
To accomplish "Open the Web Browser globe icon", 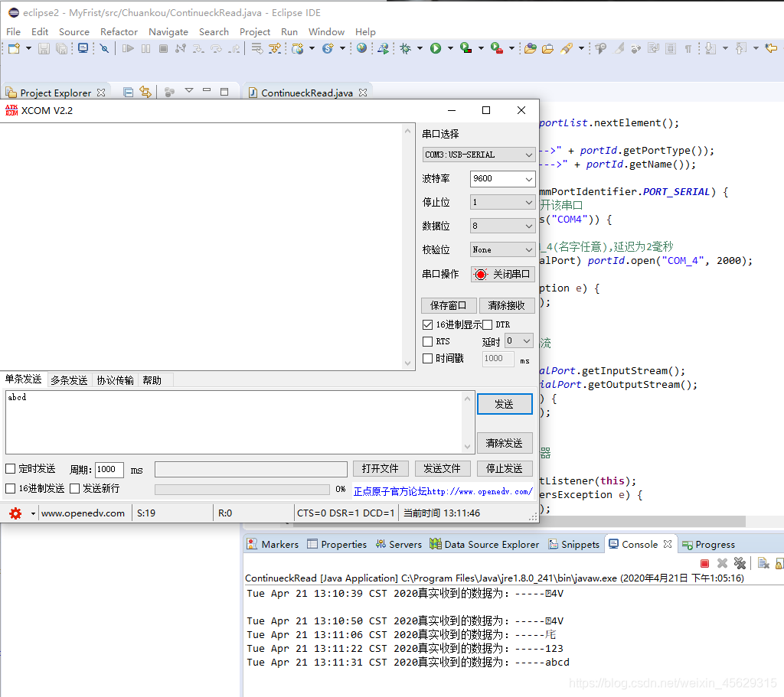I will (x=361, y=48).
